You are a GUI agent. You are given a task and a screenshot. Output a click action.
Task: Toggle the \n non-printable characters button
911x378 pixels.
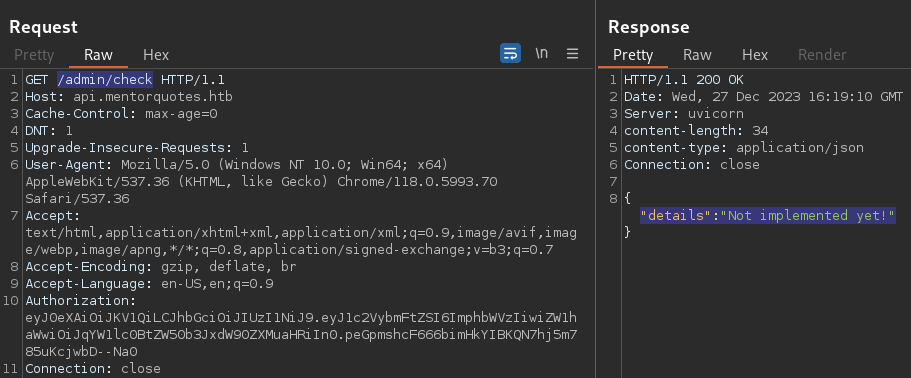tap(541, 54)
